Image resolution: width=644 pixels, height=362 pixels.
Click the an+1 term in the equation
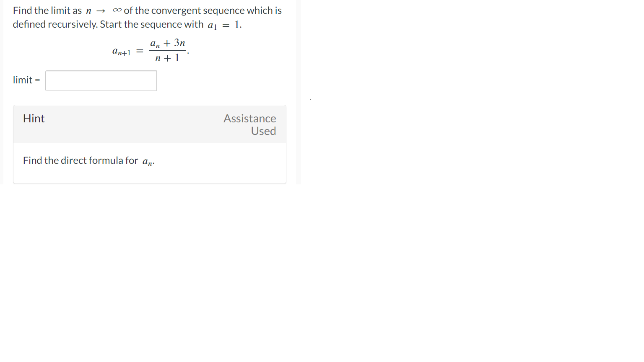click(x=121, y=52)
